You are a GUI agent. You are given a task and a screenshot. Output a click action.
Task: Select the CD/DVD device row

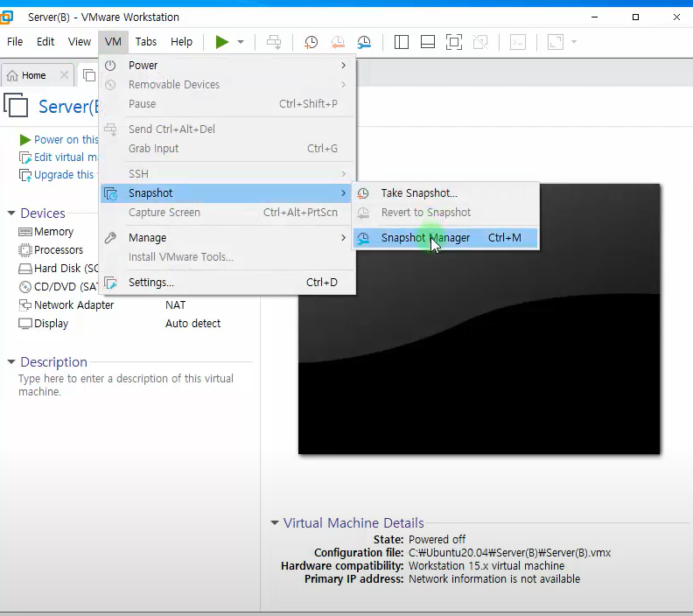point(58,287)
